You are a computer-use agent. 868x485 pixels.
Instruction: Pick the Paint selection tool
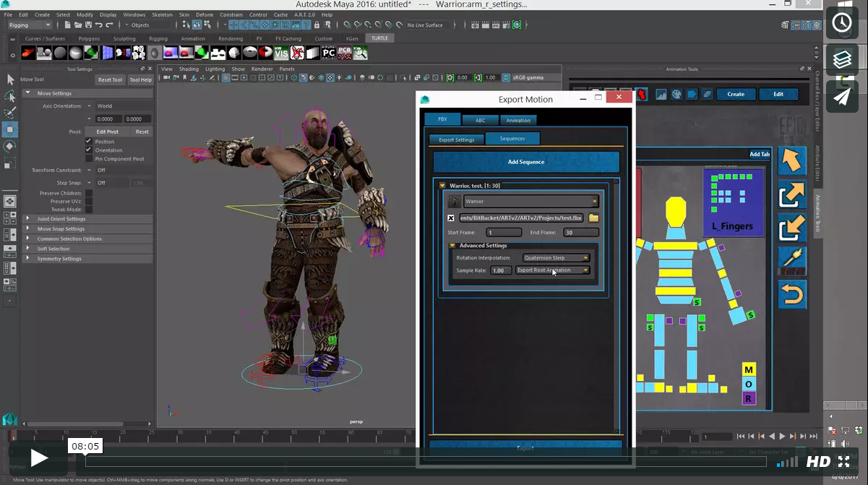(10, 113)
